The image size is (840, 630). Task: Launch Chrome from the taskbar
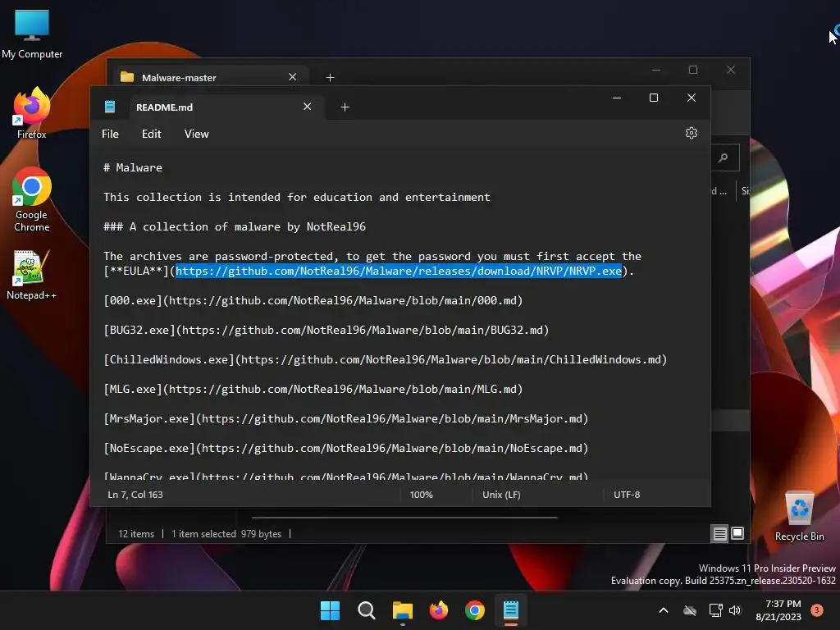click(x=475, y=610)
